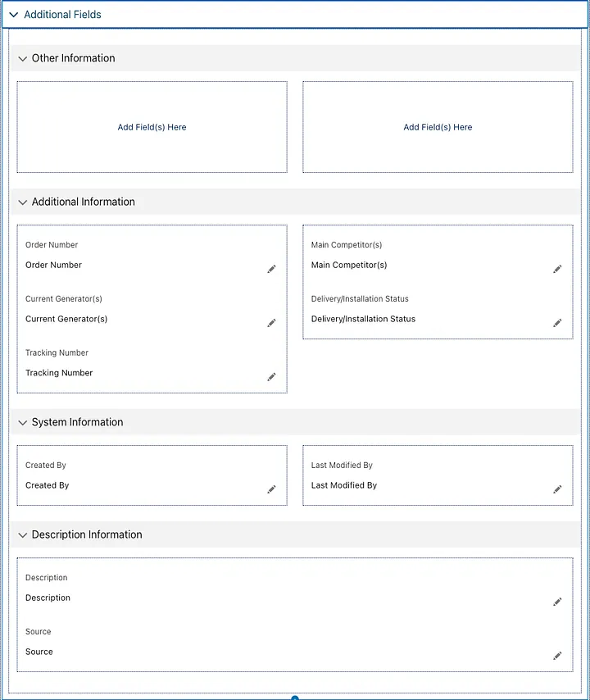Click the Tracking Number edit pencil
The width and height of the screenshot is (590, 700).
coord(271,377)
